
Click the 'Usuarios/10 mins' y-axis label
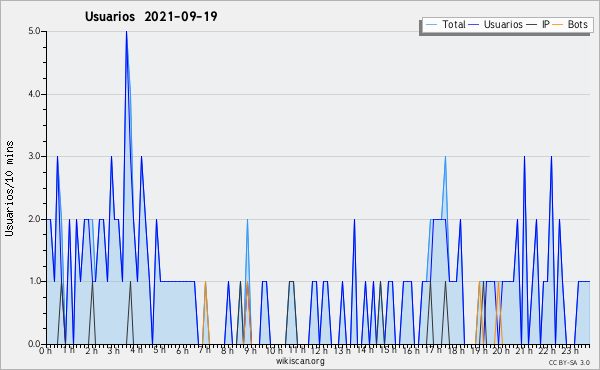coord(9,188)
